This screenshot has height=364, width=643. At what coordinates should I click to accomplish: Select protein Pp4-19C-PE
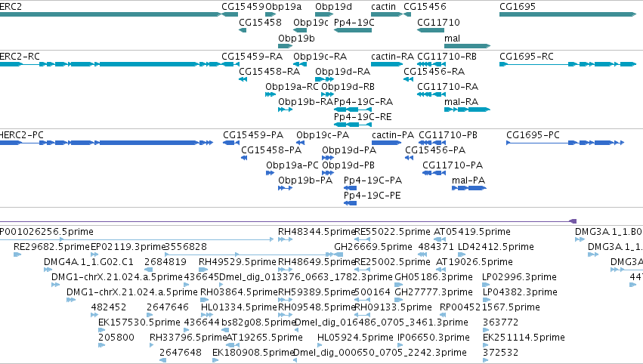372,196
